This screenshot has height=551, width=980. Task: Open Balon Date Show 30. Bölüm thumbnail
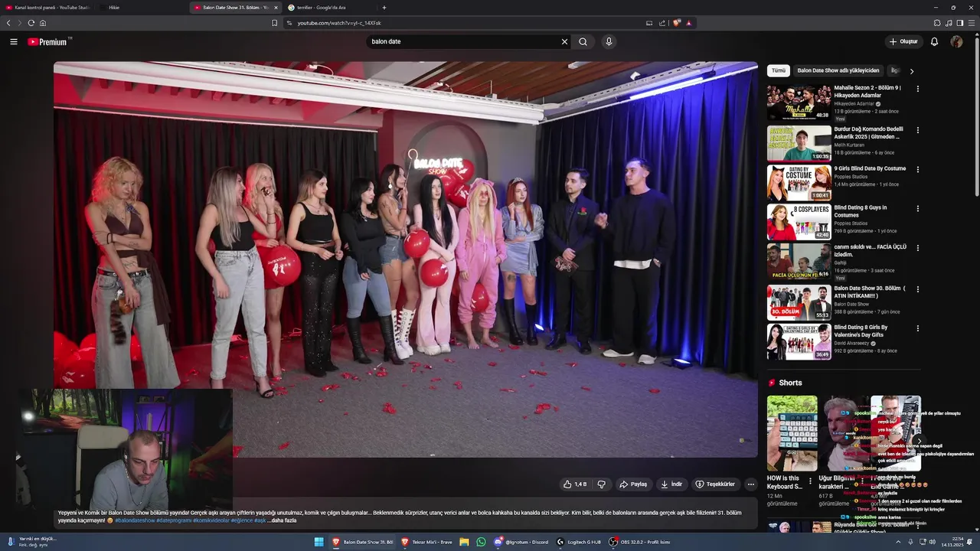(x=799, y=302)
